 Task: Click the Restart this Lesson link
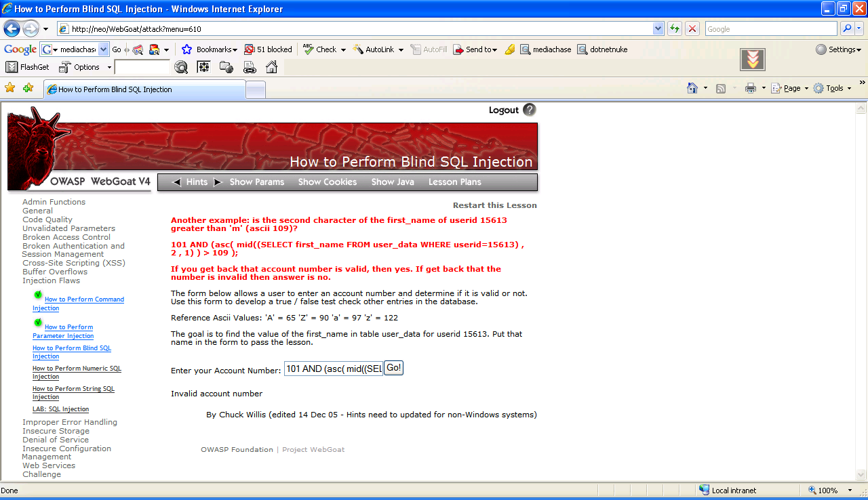[494, 205]
